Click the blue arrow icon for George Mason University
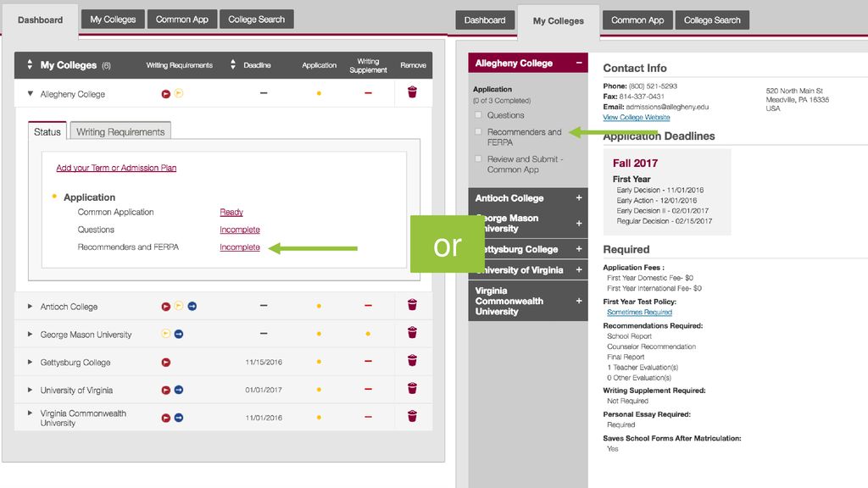 [178, 334]
